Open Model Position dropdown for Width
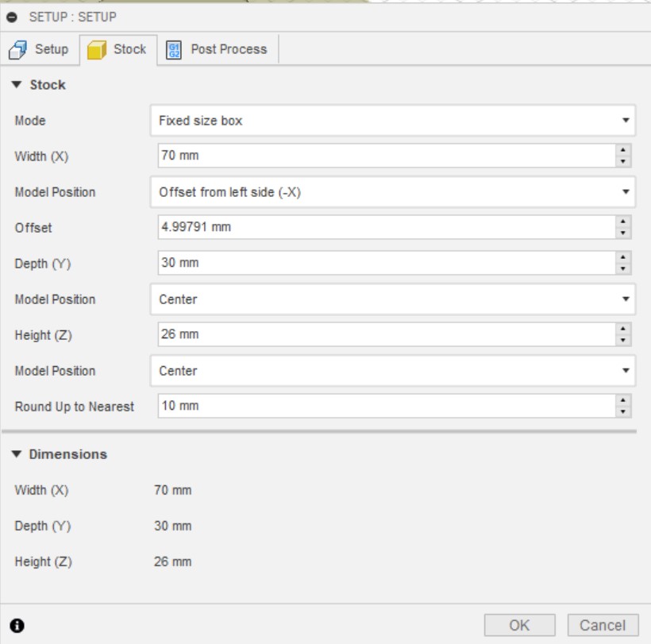The image size is (651, 644). coord(392,192)
